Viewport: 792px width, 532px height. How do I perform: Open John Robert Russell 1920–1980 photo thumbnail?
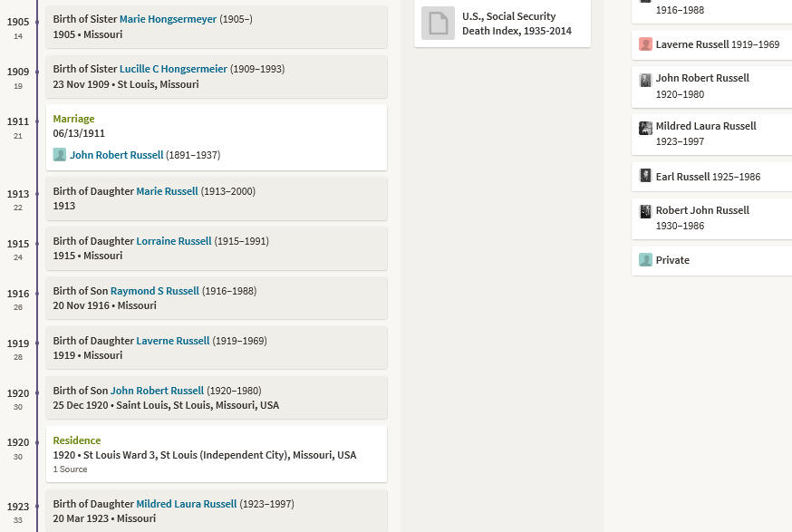(645, 80)
